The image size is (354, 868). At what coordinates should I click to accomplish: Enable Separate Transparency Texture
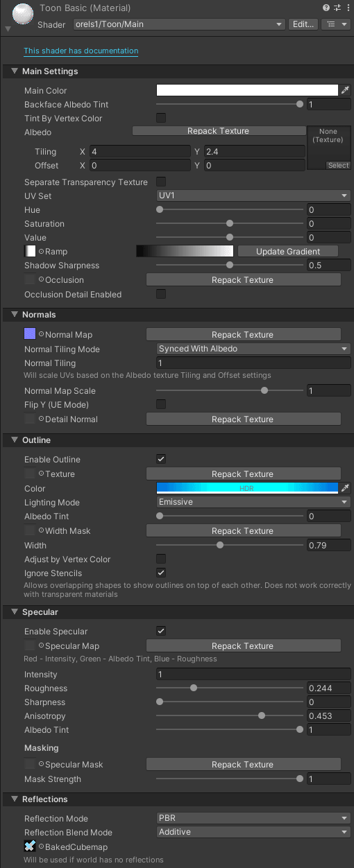point(161,182)
